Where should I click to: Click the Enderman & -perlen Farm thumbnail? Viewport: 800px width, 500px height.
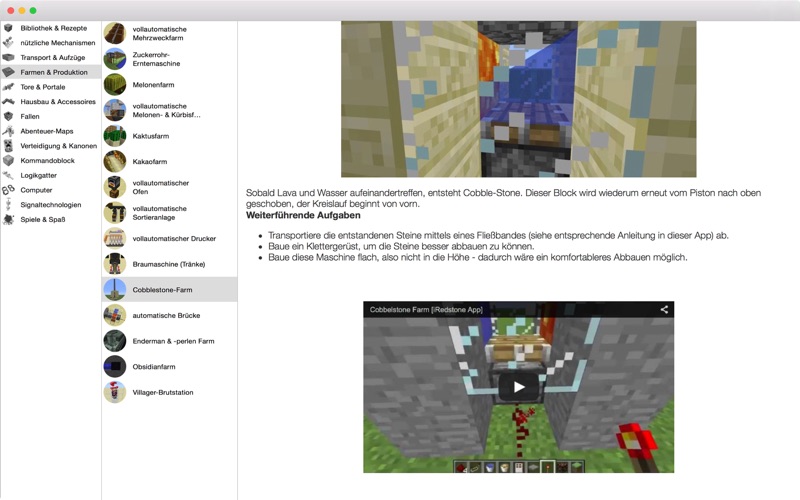(115, 341)
